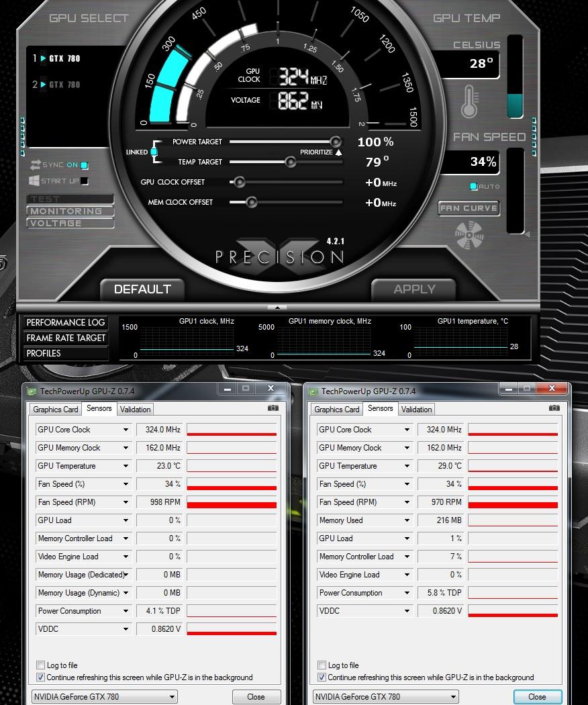The height and width of the screenshot is (705, 588).
Task: Switch to Validation tab in left GPU-Z
Action: pyautogui.click(x=136, y=410)
